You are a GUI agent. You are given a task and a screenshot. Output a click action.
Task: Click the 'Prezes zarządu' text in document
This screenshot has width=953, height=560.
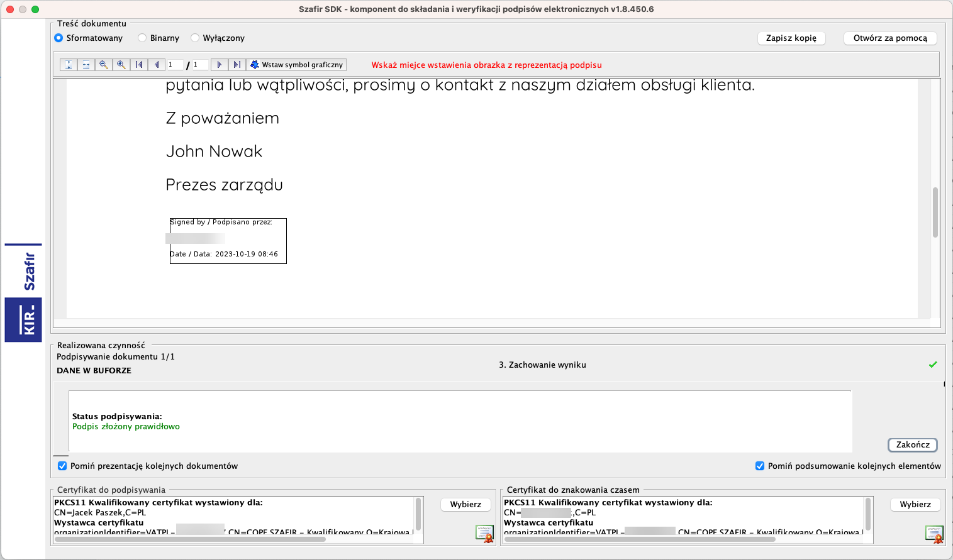225,185
